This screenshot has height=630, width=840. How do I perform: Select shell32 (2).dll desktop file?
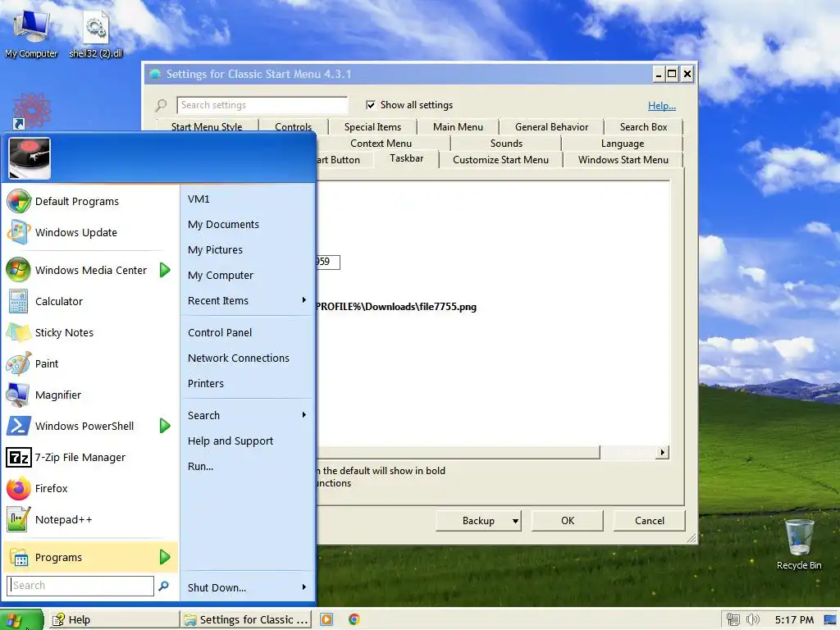(x=95, y=33)
